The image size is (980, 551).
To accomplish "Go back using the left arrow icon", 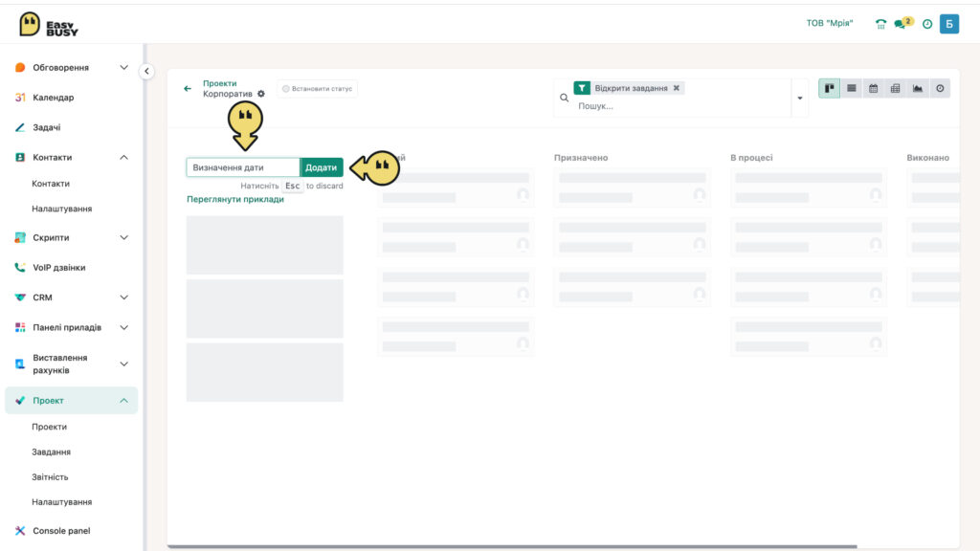I will tap(188, 89).
